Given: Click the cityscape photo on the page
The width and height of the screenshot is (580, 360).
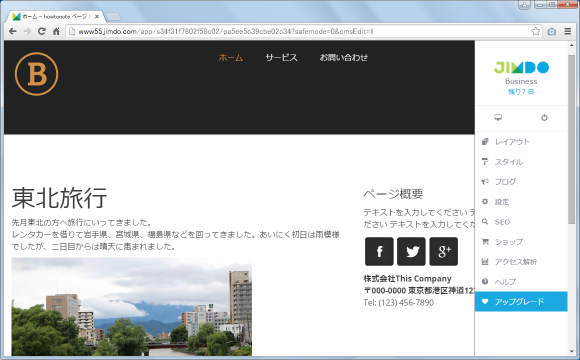Looking at the screenshot, I should coord(132,307).
